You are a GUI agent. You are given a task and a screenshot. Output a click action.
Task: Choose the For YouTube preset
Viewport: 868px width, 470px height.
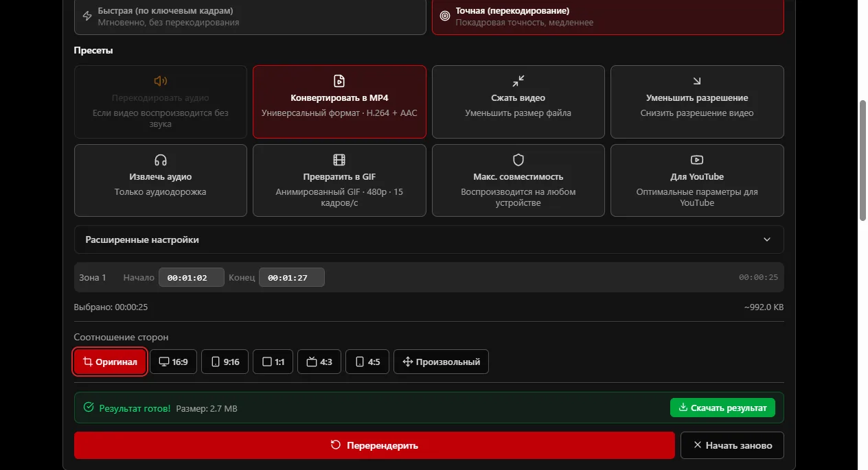point(697,180)
